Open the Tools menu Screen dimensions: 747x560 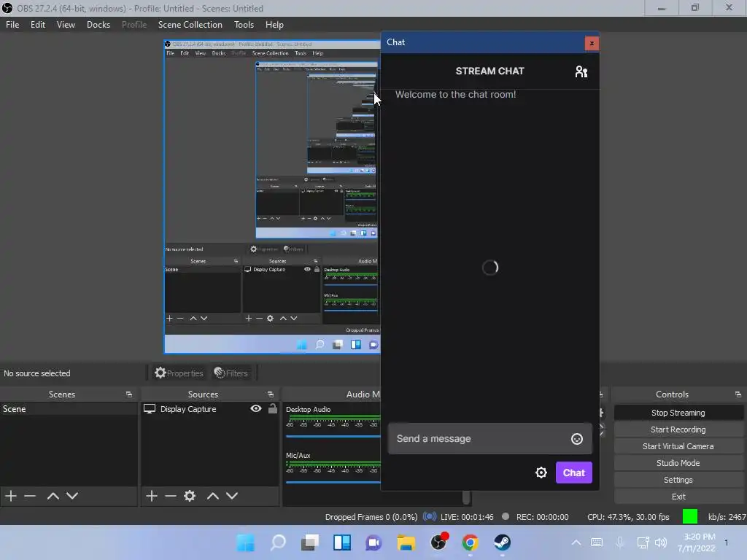point(244,25)
